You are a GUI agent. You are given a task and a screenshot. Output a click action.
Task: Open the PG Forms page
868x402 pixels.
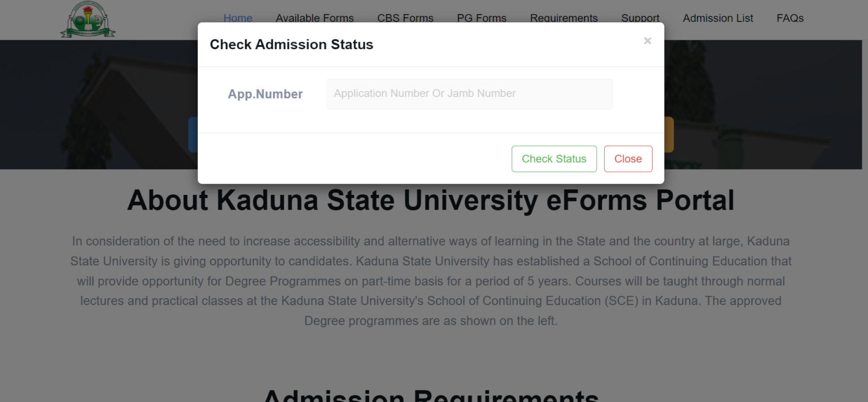tap(481, 18)
